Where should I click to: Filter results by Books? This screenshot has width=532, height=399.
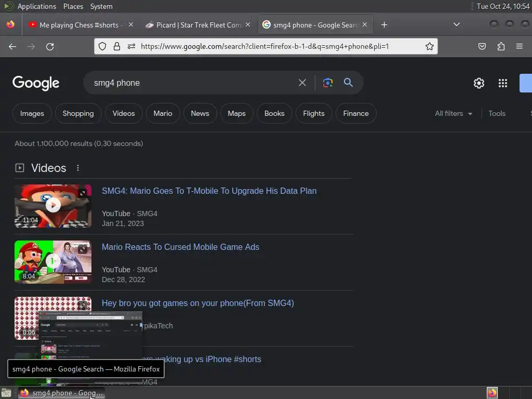click(274, 113)
